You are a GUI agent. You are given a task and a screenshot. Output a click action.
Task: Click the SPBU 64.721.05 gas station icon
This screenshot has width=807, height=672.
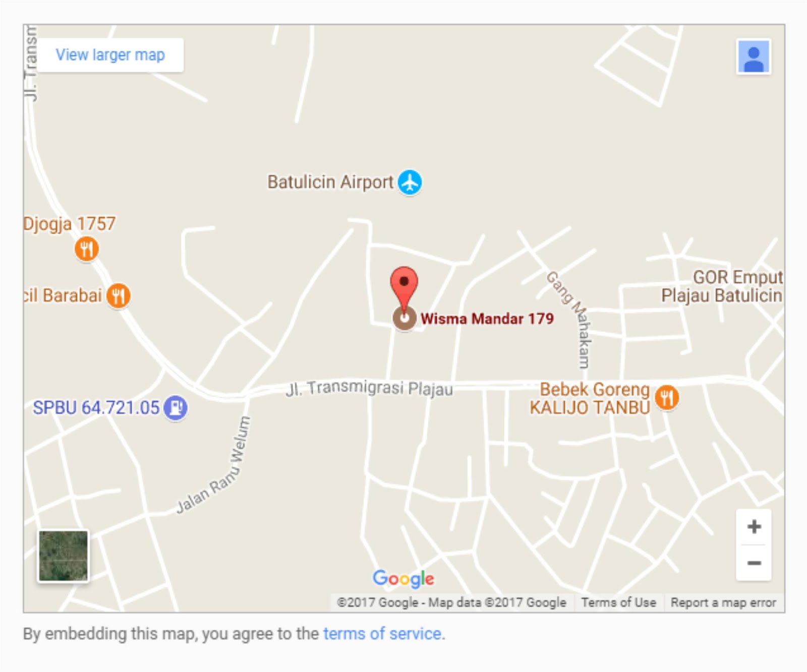(176, 407)
